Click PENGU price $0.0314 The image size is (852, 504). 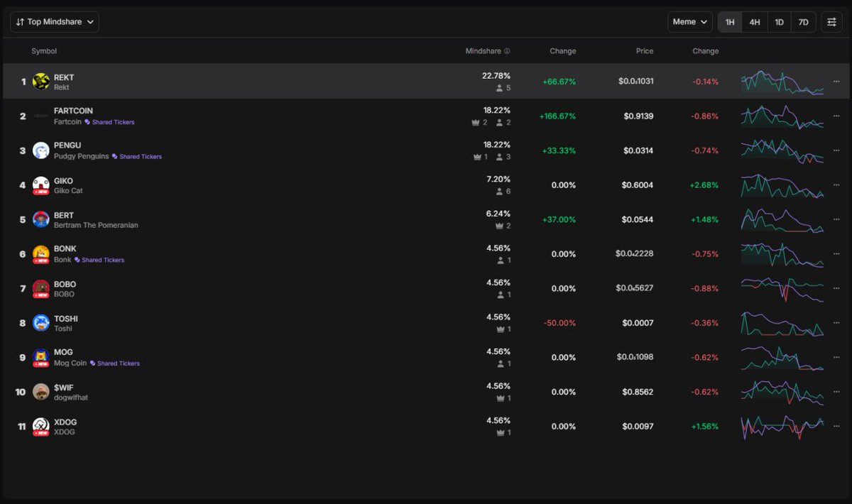pos(639,150)
